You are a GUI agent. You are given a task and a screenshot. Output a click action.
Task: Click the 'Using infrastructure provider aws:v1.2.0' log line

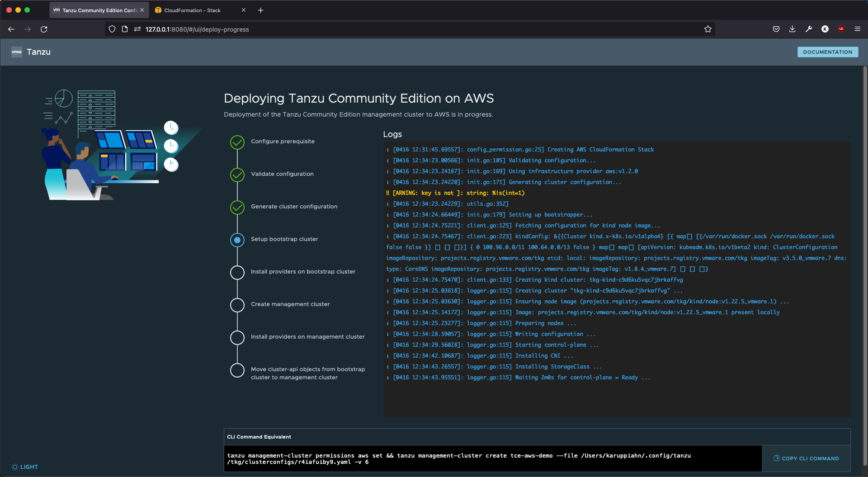[x=512, y=171]
